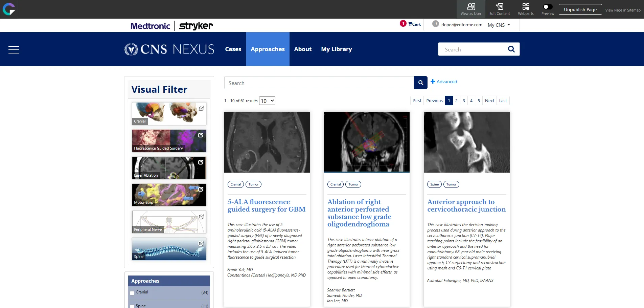Select the Cranial visual filter thumbnail
The height and width of the screenshot is (308, 644).
[169, 114]
